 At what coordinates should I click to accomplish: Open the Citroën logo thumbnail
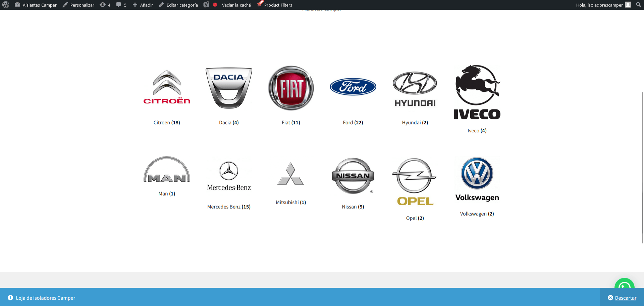[x=167, y=88]
